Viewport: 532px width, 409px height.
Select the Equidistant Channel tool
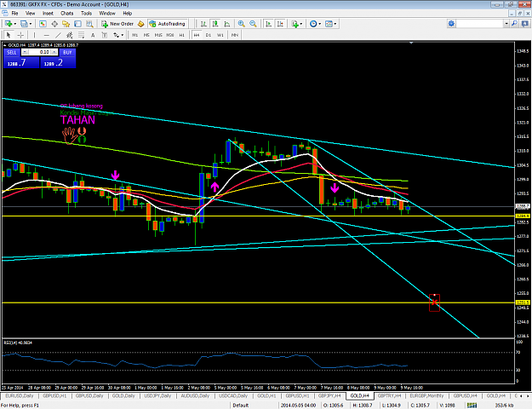70,35
